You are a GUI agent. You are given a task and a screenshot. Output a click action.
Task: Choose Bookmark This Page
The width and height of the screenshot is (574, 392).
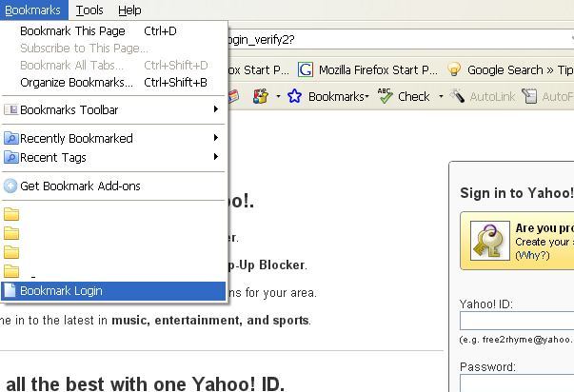tap(113, 31)
